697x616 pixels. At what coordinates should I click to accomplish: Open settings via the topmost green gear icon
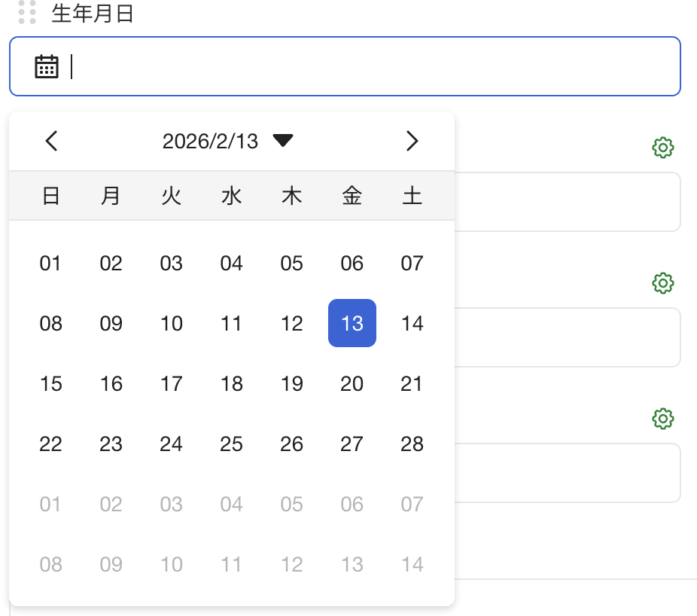click(662, 148)
